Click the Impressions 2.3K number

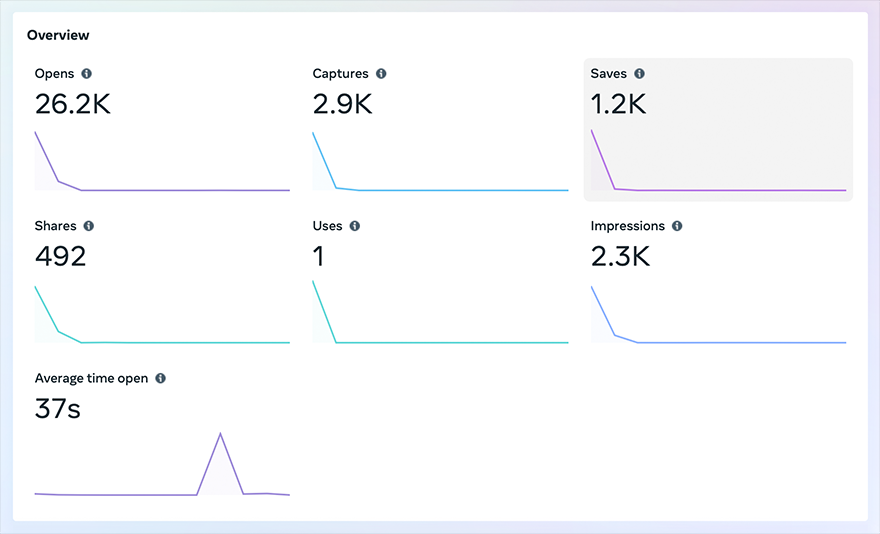(620, 257)
